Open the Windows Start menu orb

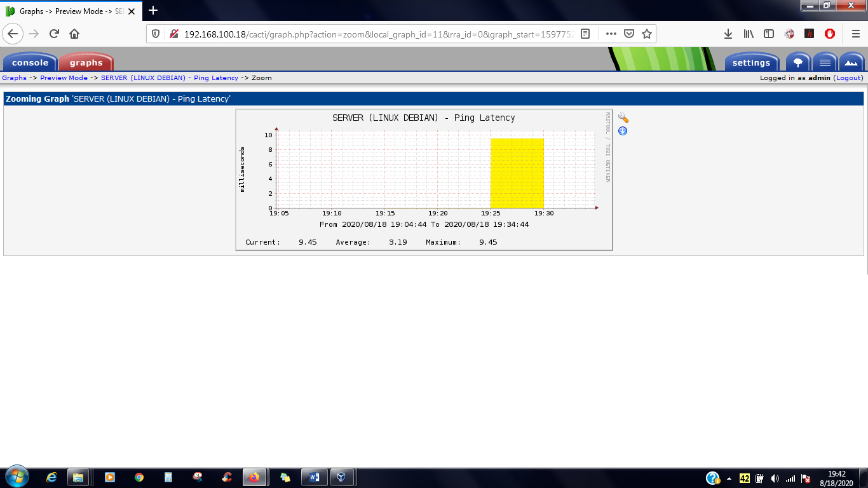tap(16, 477)
